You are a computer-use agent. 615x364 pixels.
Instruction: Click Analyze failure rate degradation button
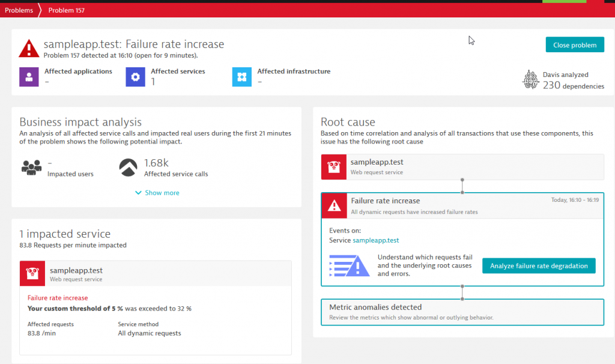[538, 265]
